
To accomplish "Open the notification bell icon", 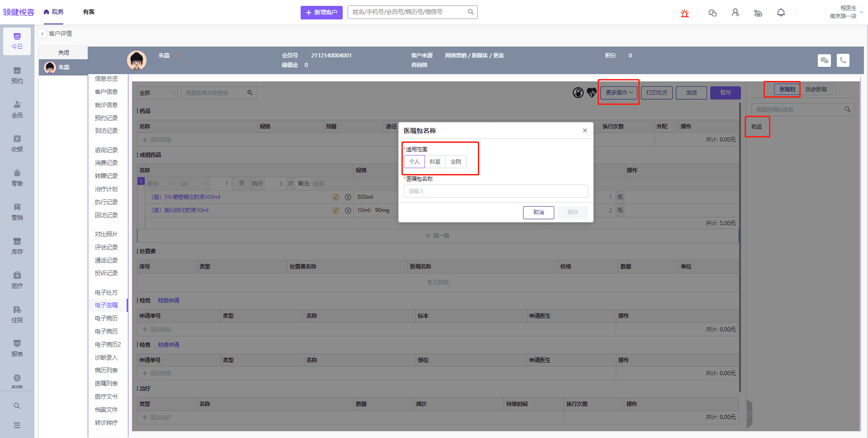I will (x=781, y=13).
